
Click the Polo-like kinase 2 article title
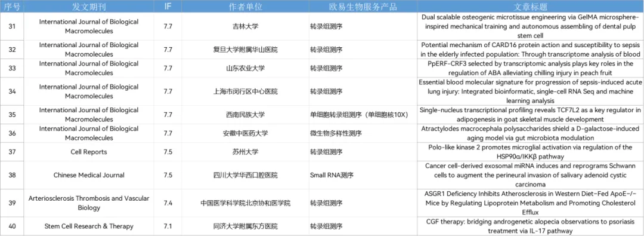[x=531, y=152]
